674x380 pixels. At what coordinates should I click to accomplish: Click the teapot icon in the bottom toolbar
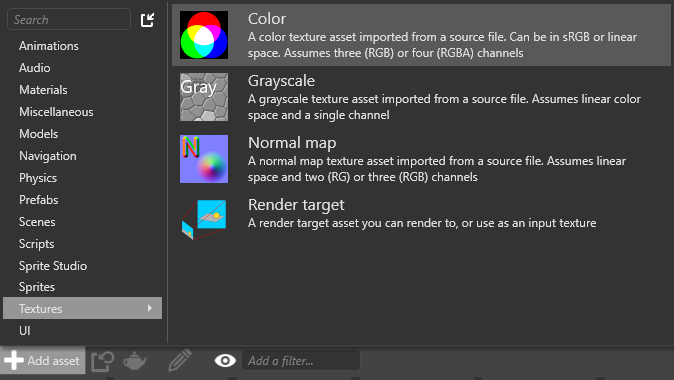(135, 361)
